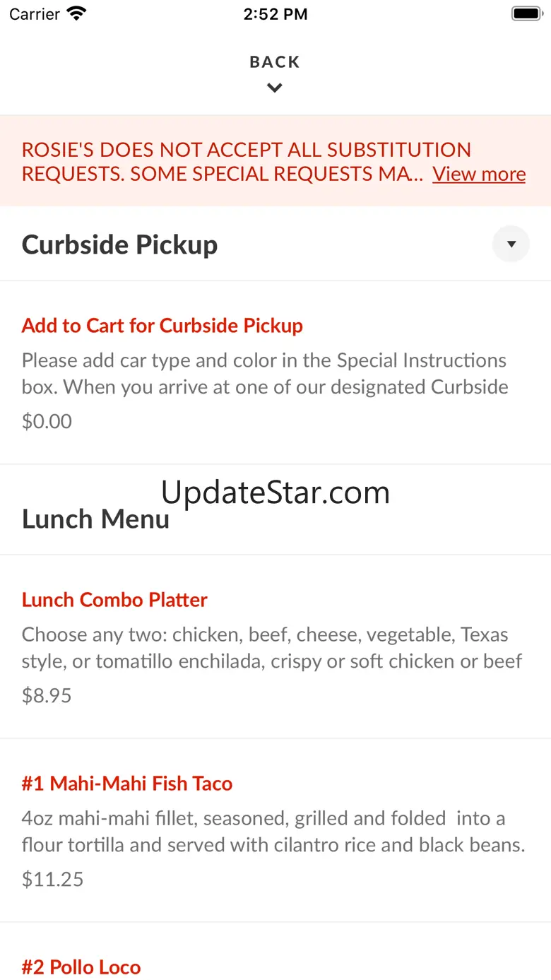Open the View more link
The height and width of the screenshot is (980, 551).
479,174
